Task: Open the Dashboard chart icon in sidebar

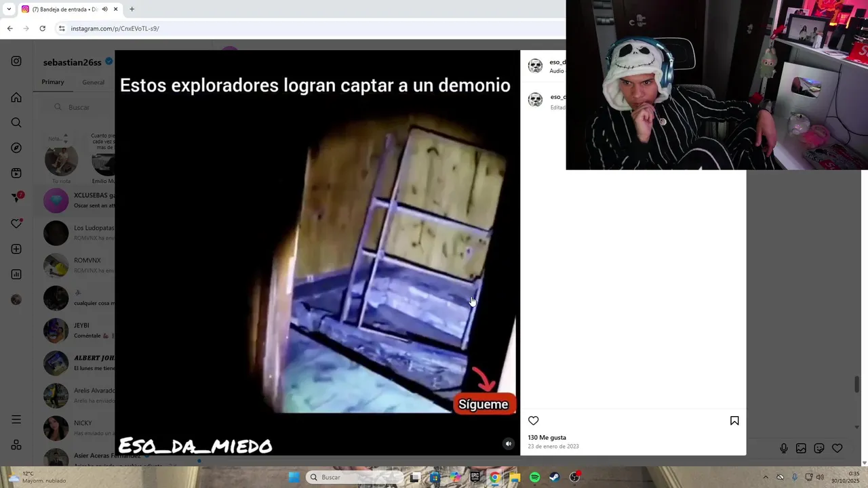Action: (16, 274)
